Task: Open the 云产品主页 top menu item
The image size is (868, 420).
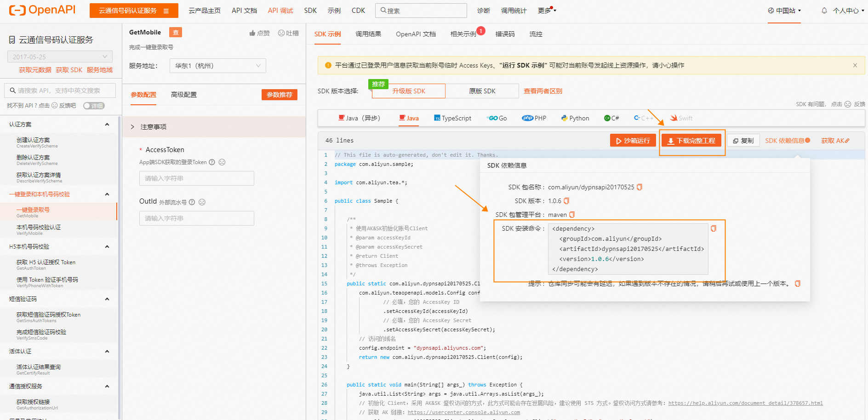Action: (205, 11)
